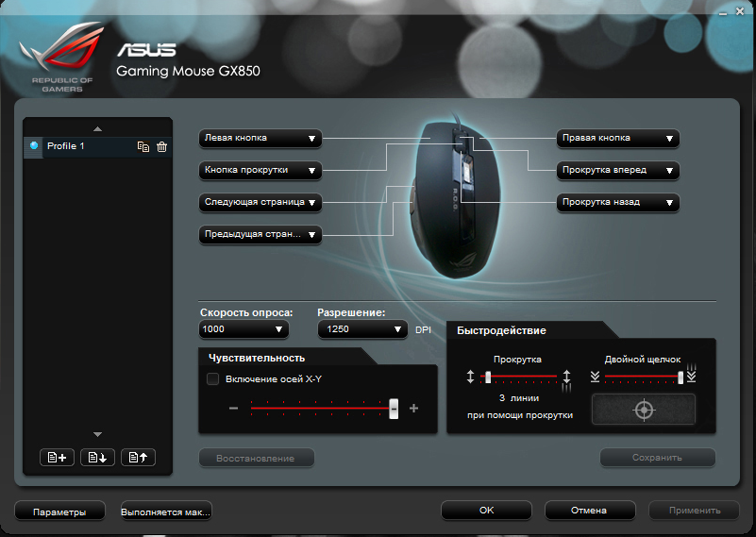Click the mouse image in the center
This screenshot has height=537, width=756.
coord(455,200)
